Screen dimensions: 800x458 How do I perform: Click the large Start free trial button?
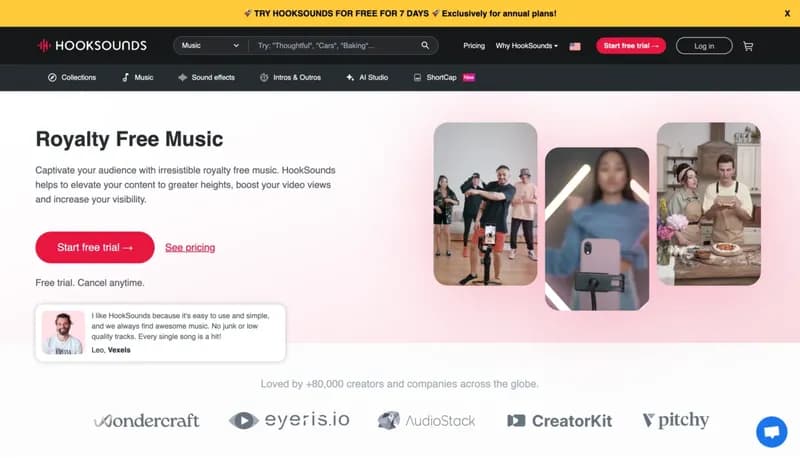click(x=95, y=247)
